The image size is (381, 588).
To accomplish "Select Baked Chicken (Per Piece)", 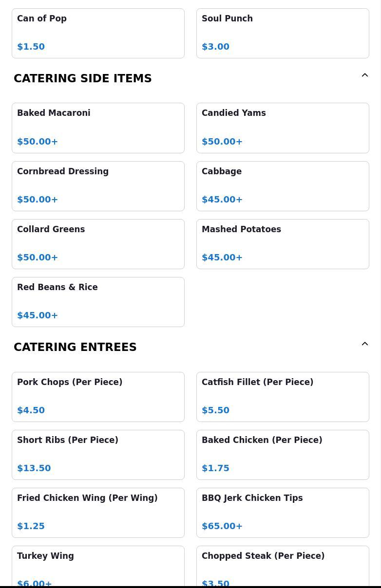I will click(283, 455).
